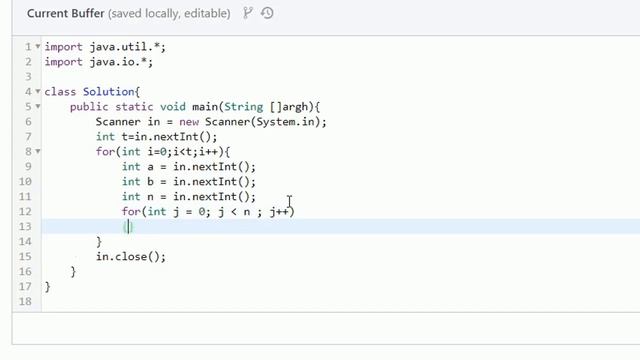Click the 'int t=in.nextInt();' line
Image resolution: width=640 pixels, height=360 pixels.
(x=156, y=137)
